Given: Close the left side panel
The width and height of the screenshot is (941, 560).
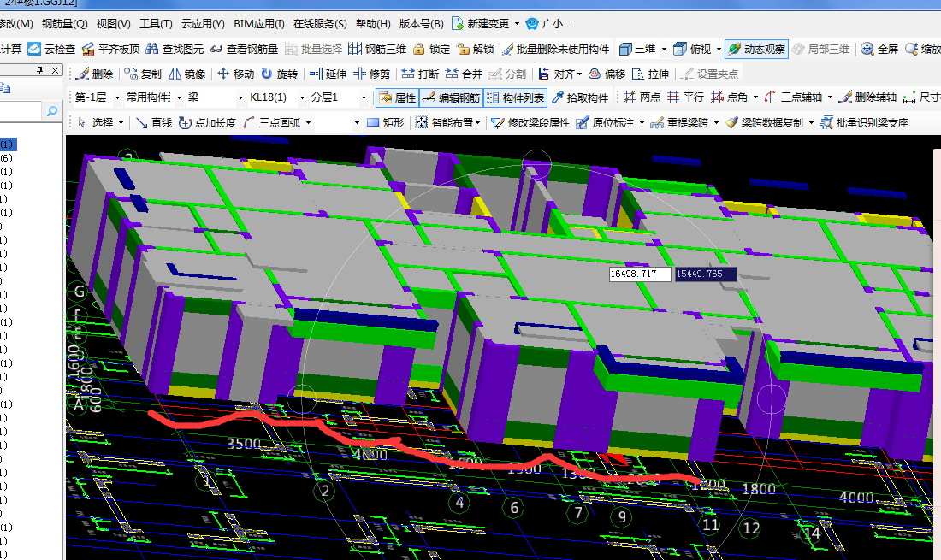Looking at the screenshot, I should click(x=56, y=70).
